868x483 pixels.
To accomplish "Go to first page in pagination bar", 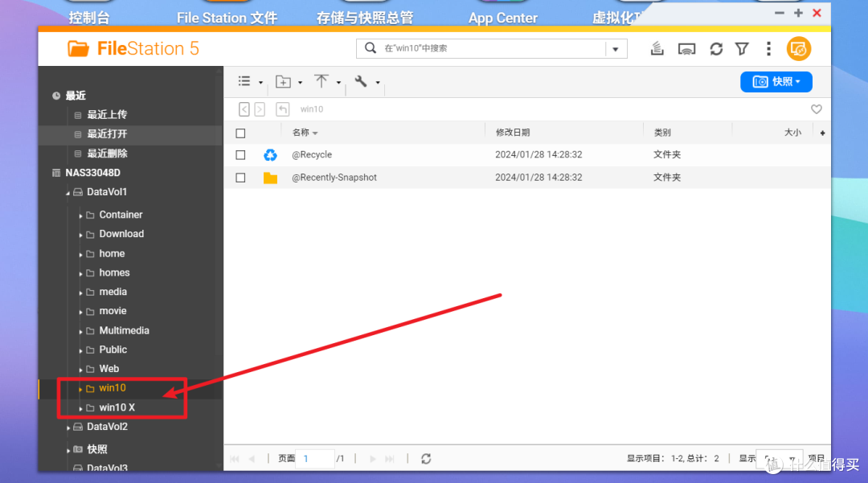I will (x=235, y=459).
